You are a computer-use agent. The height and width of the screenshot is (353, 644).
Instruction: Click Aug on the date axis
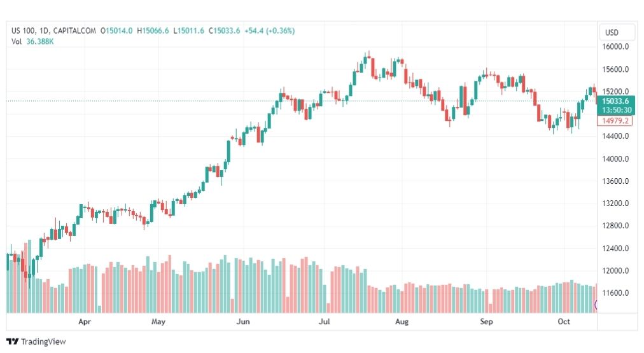(x=402, y=322)
